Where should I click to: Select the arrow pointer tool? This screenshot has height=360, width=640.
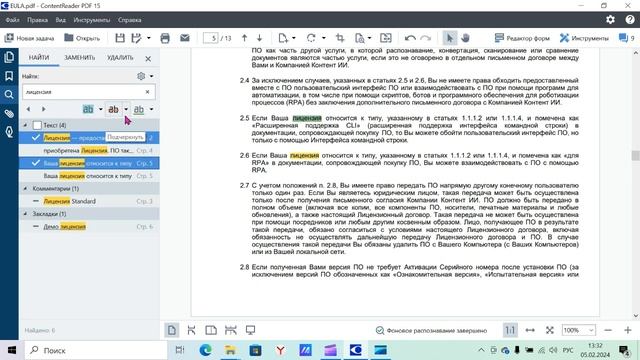[x=450, y=38]
